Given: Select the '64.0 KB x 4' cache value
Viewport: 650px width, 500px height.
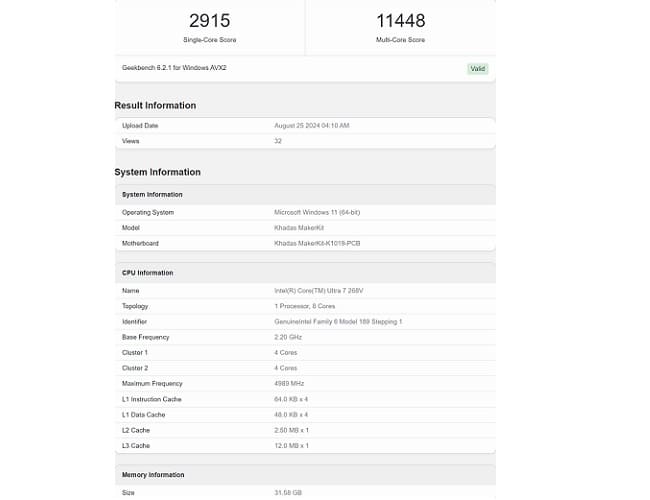Looking at the screenshot, I should point(291,399).
